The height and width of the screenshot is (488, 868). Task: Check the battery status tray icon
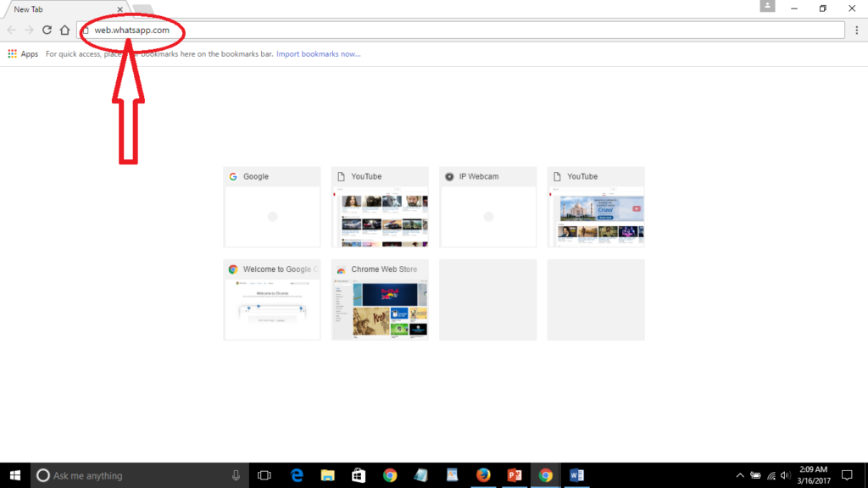click(755, 475)
